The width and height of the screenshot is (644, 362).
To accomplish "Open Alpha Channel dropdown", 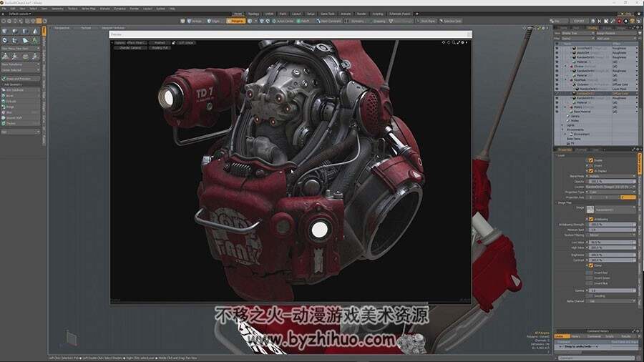I will tap(612, 301).
